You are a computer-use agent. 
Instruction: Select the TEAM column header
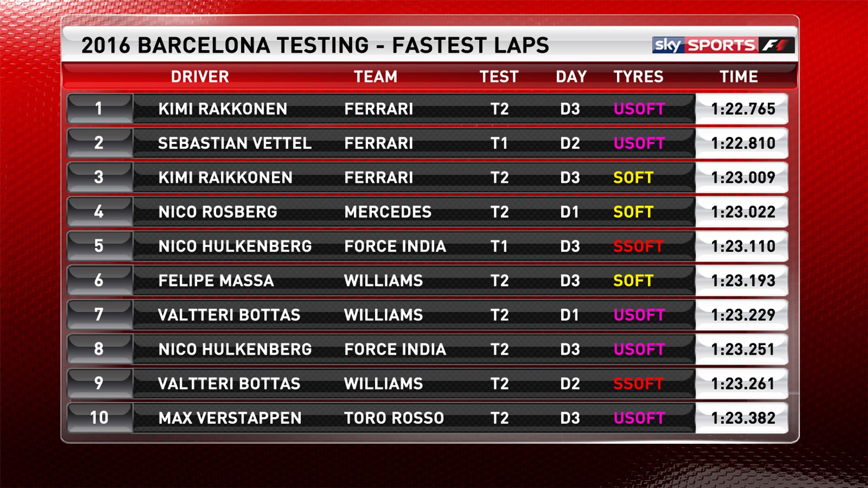click(376, 77)
